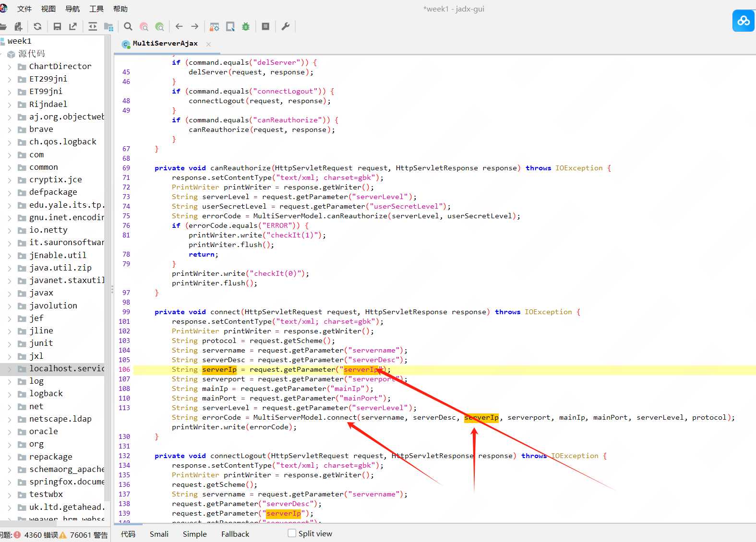Click the navigate back arrow
This screenshot has width=756, height=542.
click(179, 26)
